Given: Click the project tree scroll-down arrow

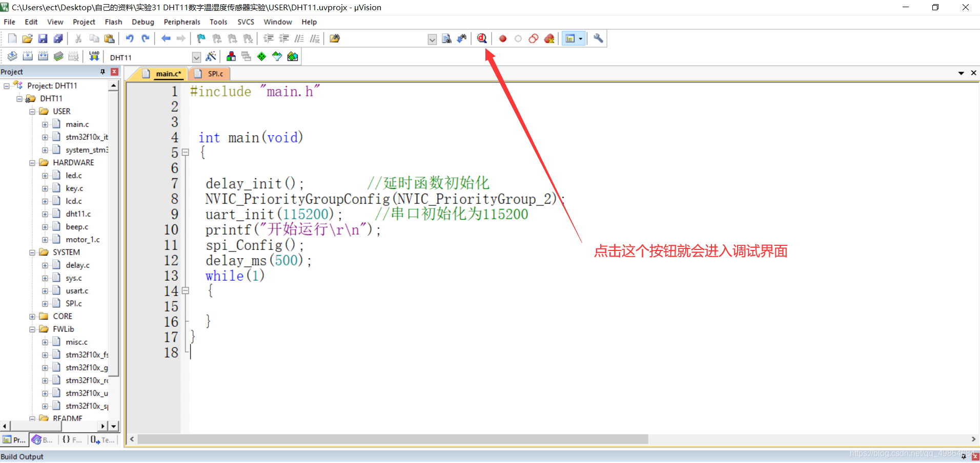Looking at the screenshot, I should pos(114,426).
